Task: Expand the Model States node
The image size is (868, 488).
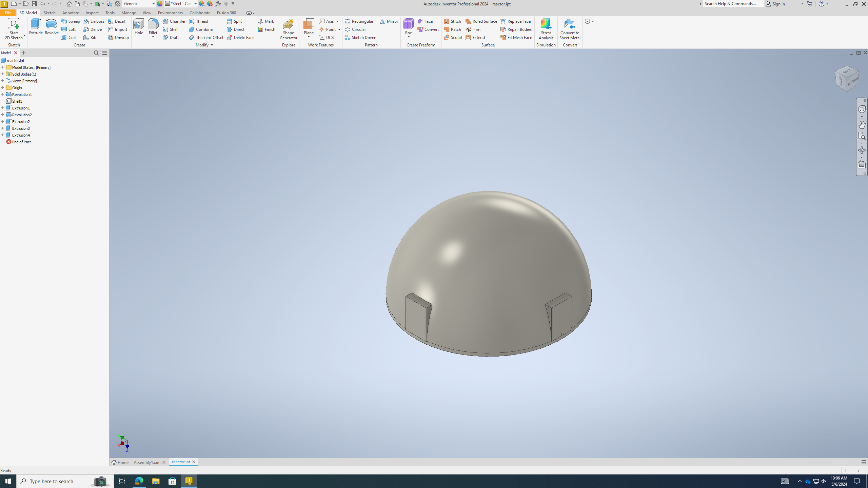Action: click(x=3, y=67)
